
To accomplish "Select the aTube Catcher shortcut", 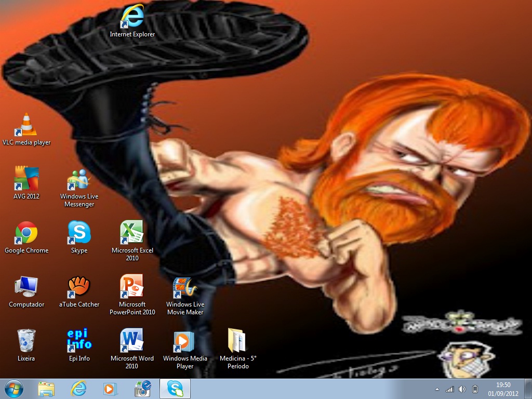I will pyautogui.click(x=79, y=292).
